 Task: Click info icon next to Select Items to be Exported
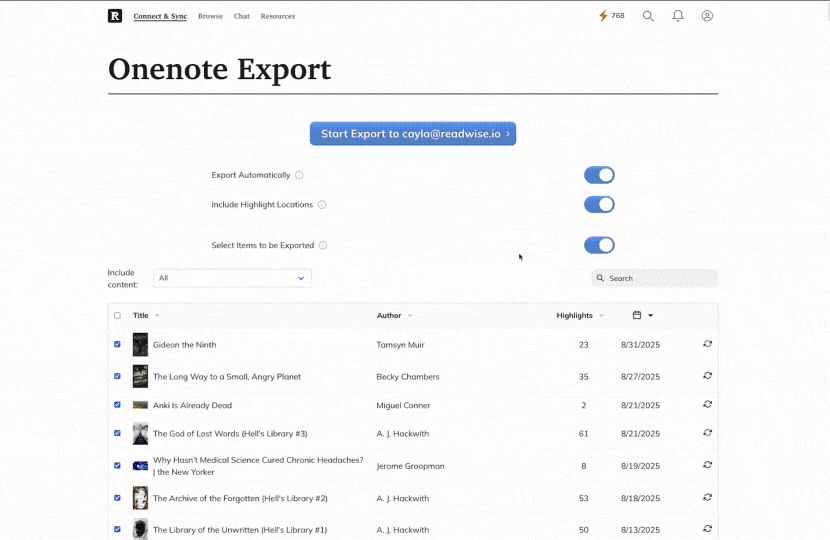tap(323, 245)
